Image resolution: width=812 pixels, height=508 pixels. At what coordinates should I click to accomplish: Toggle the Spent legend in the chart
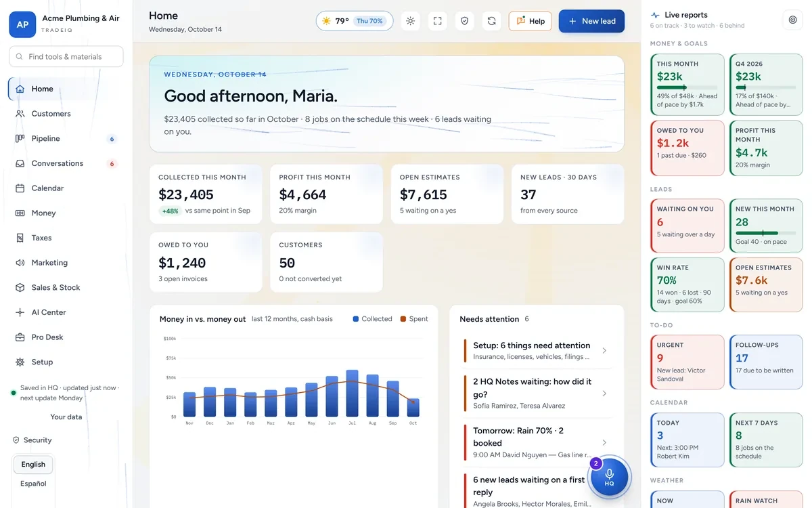pyautogui.click(x=413, y=319)
